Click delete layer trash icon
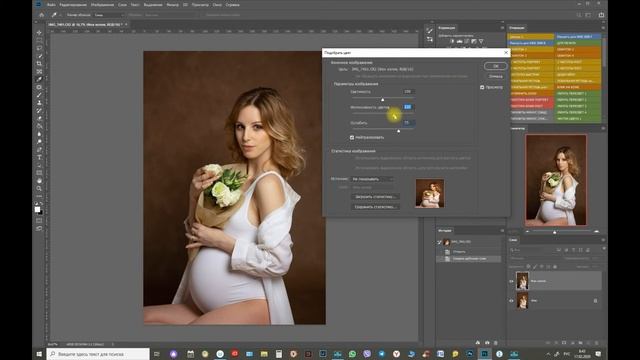 [x=596, y=343]
